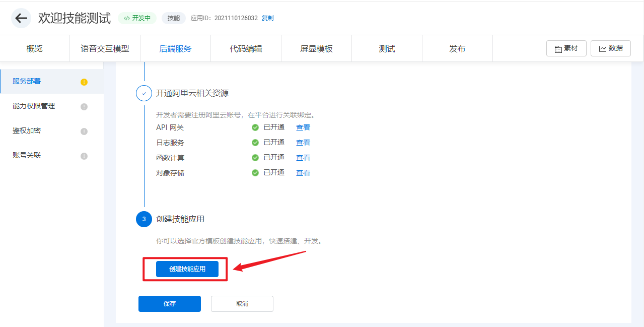Switch to the 屏显模板 tab
Screen dimensions: 644x327
click(x=316, y=49)
